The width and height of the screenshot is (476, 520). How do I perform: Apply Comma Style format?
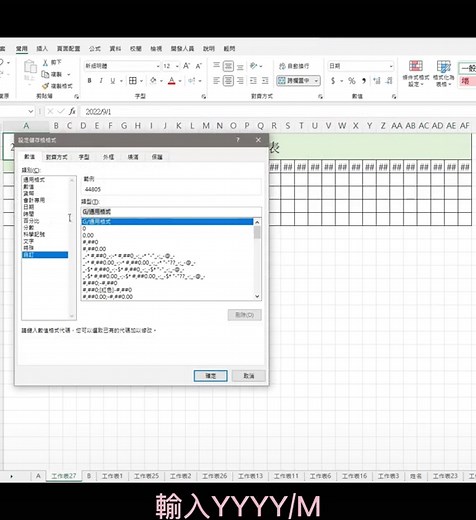click(364, 81)
